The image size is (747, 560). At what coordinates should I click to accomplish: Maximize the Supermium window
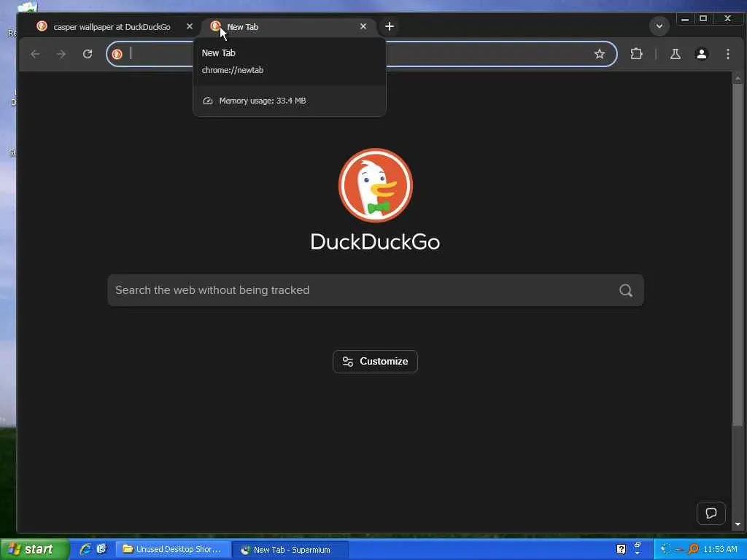pyautogui.click(x=703, y=18)
